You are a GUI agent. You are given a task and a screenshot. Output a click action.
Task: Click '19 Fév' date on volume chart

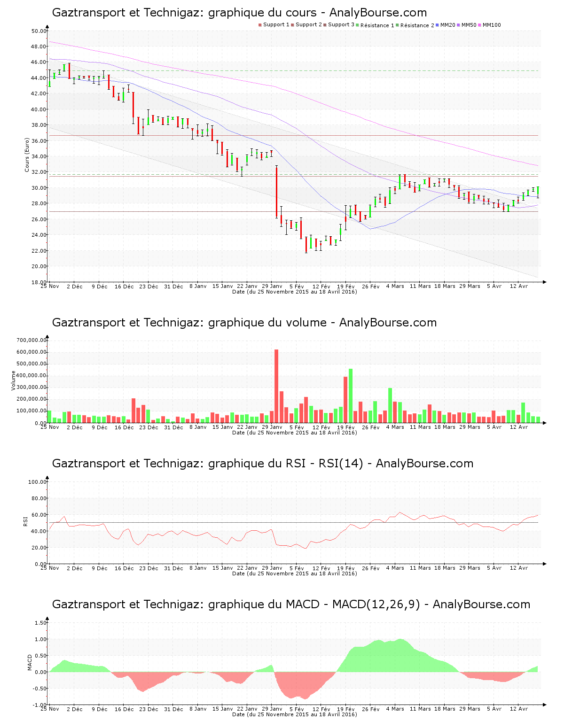pos(346,427)
